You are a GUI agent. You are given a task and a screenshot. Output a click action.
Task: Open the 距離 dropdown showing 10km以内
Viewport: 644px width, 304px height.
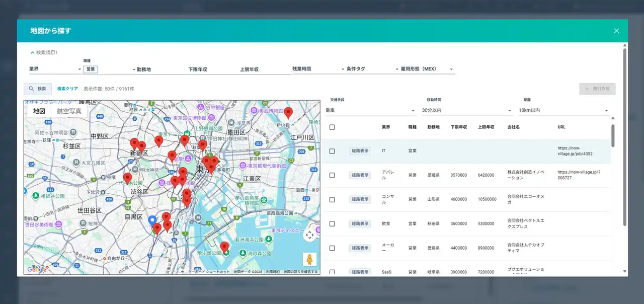point(563,110)
